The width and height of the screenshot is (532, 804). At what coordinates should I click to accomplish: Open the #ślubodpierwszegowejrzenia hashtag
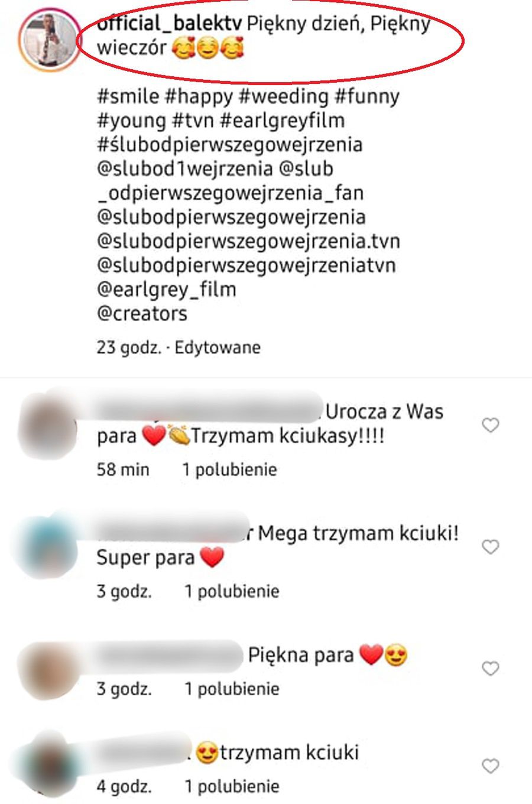click(x=229, y=145)
